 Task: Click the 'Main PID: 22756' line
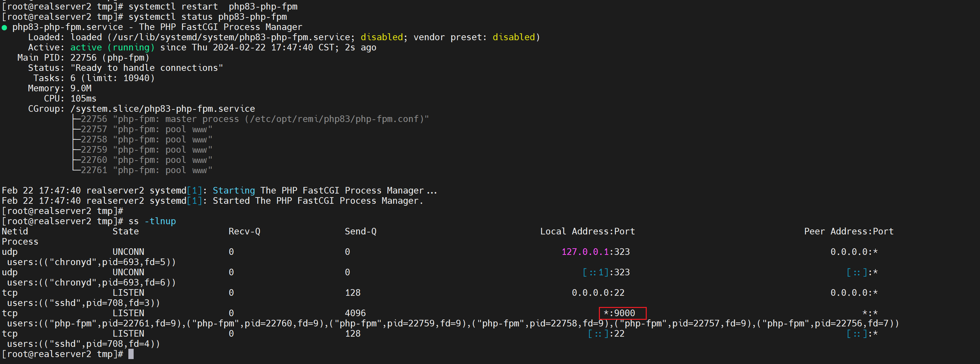(x=83, y=58)
